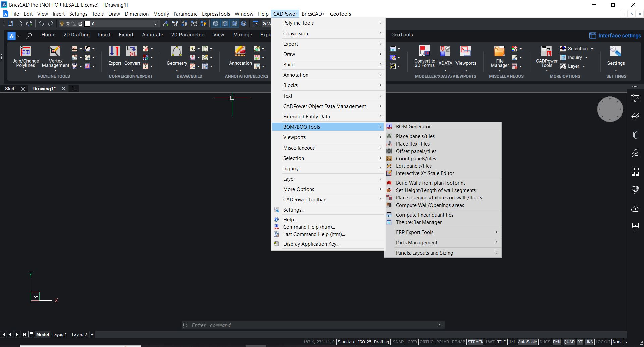Click the white layer color swatch
The image size is (644, 347).
pyautogui.click(x=87, y=24)
